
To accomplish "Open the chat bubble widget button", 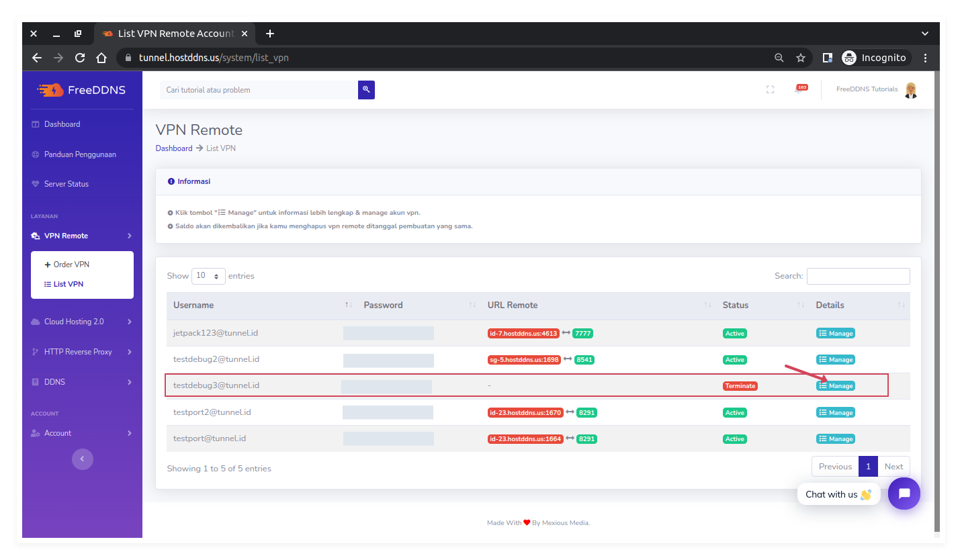I will 904,494.
